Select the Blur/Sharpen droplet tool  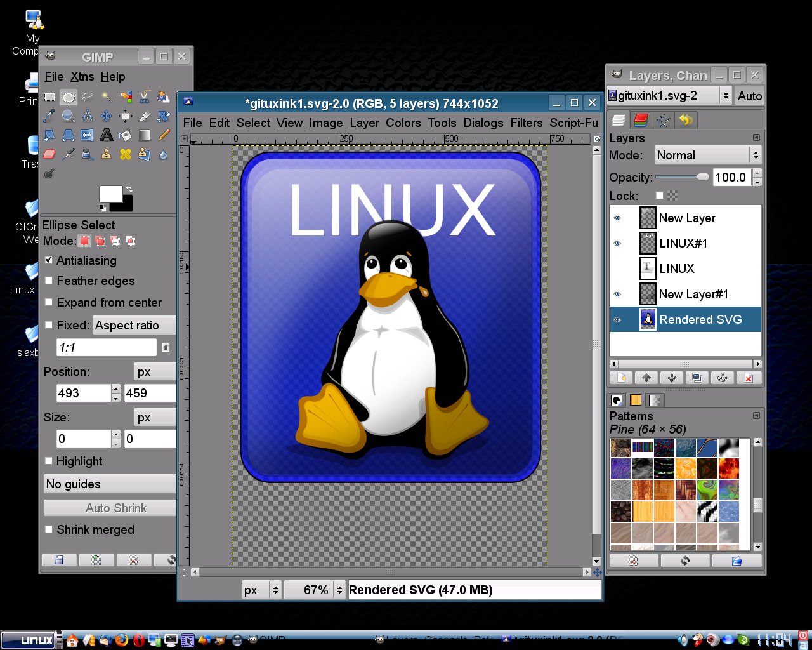(x=163, y=154)
